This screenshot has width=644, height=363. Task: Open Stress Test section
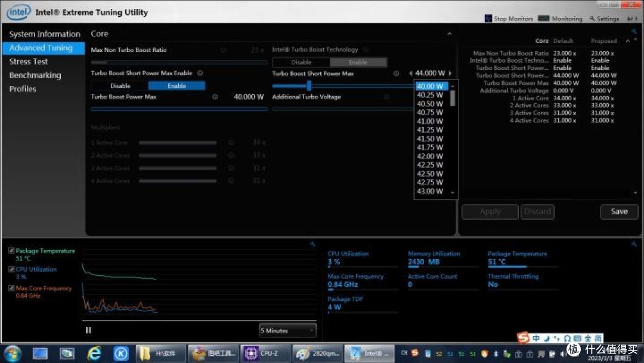tap(29, 61)
